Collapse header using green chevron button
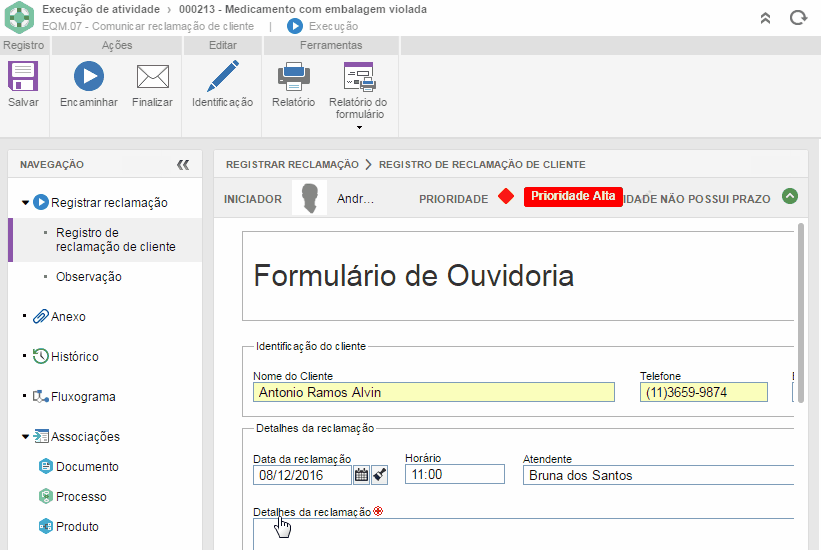The image size is (821, 550). [x=790, y=197]
